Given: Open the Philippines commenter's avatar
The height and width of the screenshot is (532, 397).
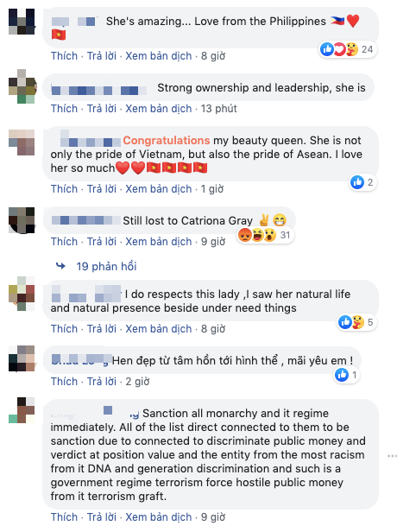Looking at the screenshot, I should [x=22, y=22].
